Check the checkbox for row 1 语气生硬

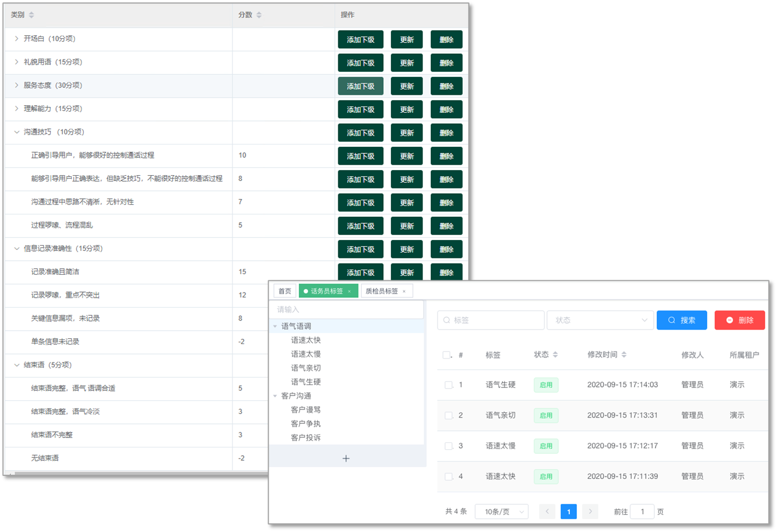(x=449, y=385)
